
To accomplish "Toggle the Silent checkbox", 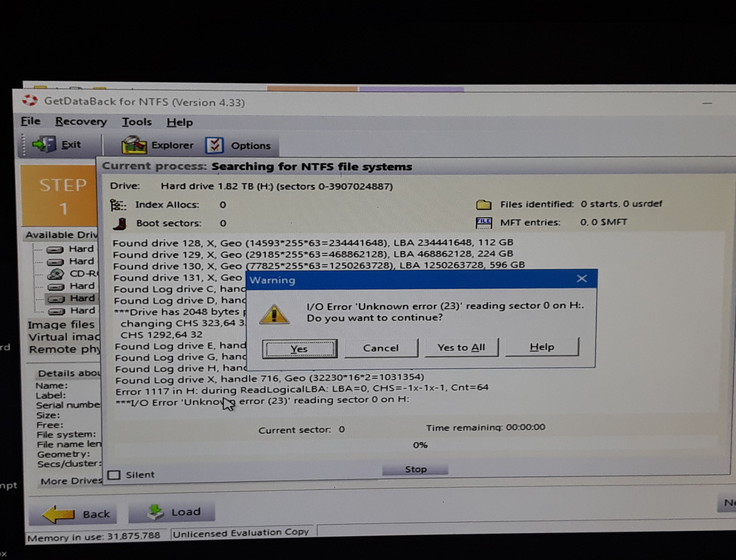I will pyautogui.click(x=114, y=475).
